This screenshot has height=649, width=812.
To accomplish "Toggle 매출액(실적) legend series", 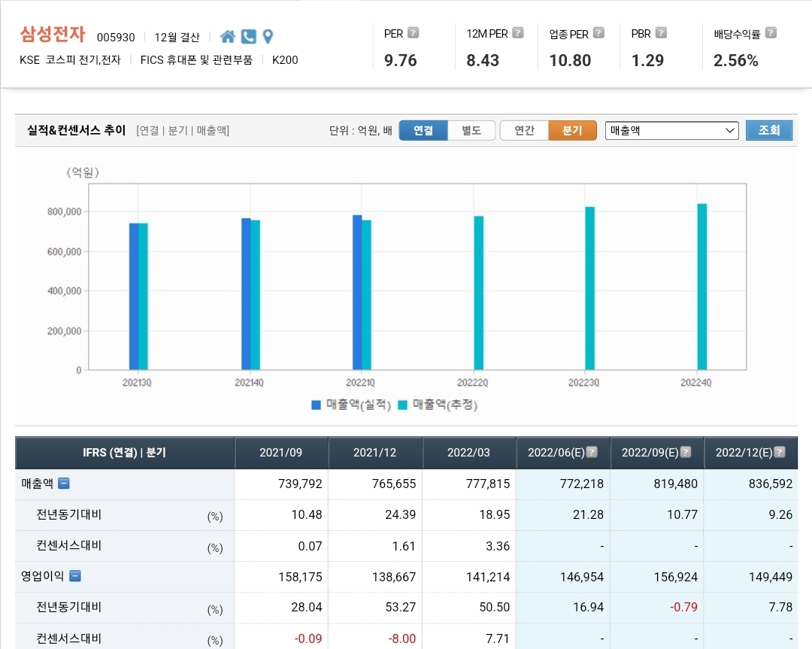I will point(350,405).
